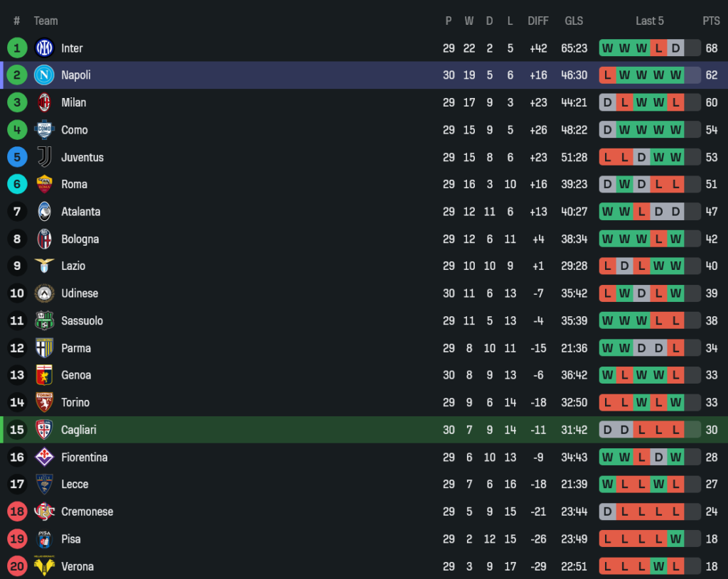Click the GLS column header
728x579 pixels.
[x=574, y=21]
